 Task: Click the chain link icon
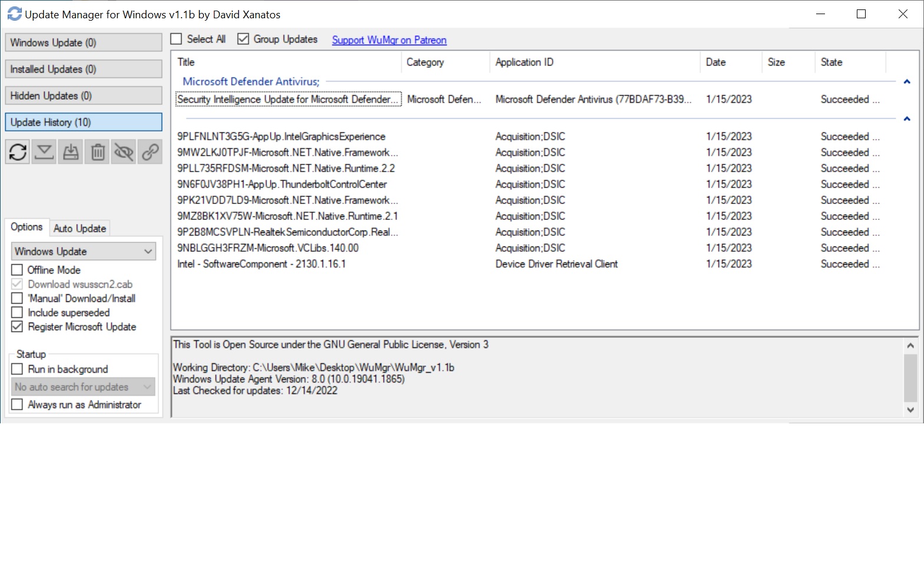150,152
